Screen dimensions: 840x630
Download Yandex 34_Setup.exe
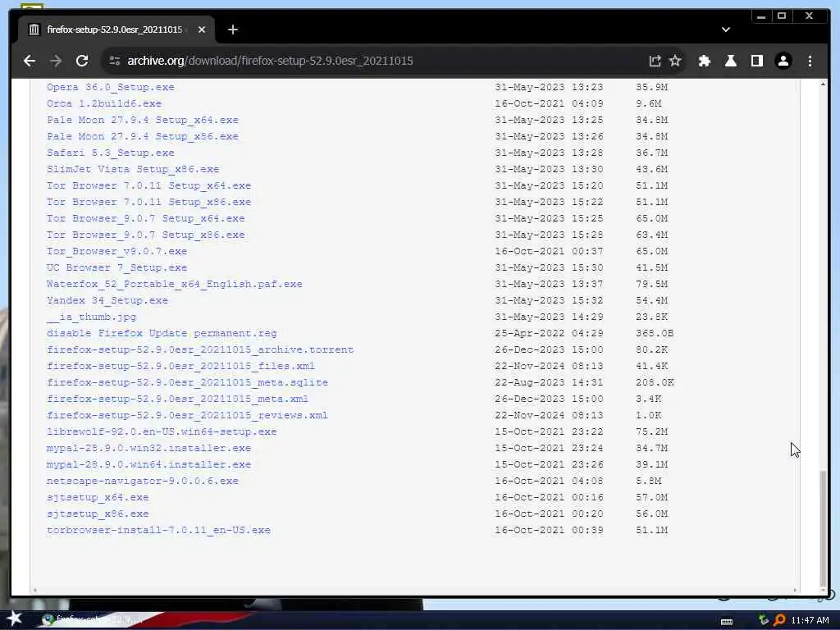[107, 300]
